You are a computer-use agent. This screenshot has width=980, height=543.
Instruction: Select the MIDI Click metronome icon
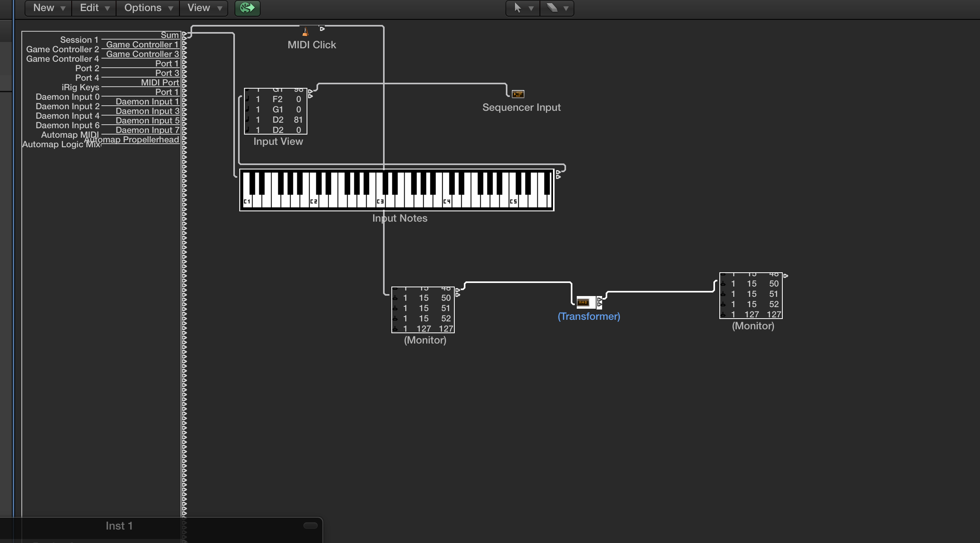pos(305,31)
